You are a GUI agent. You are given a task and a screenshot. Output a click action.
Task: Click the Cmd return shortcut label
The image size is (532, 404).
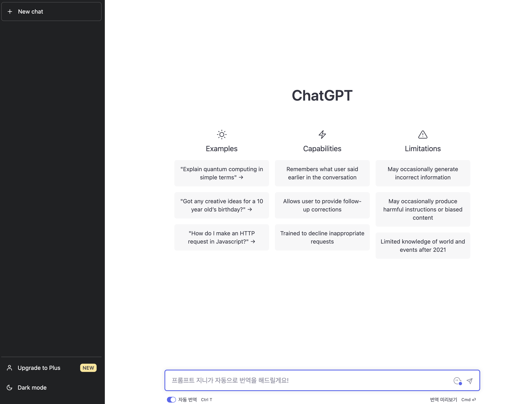point(468,400)
